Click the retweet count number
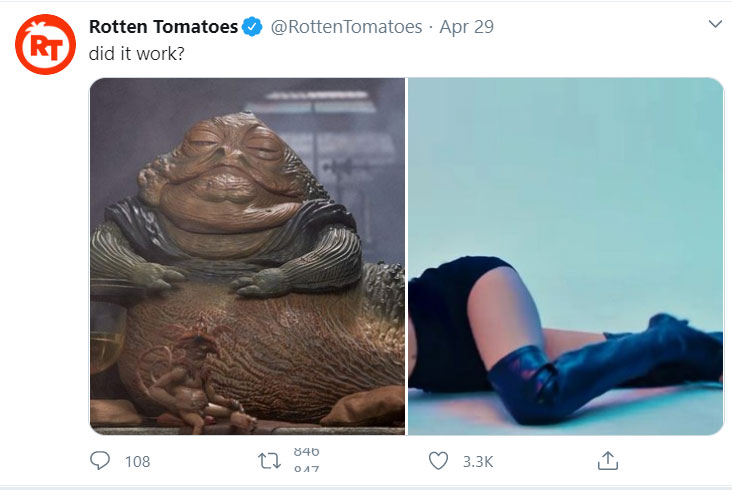Viewport: 732px width, 490px height. pos(306,461)
